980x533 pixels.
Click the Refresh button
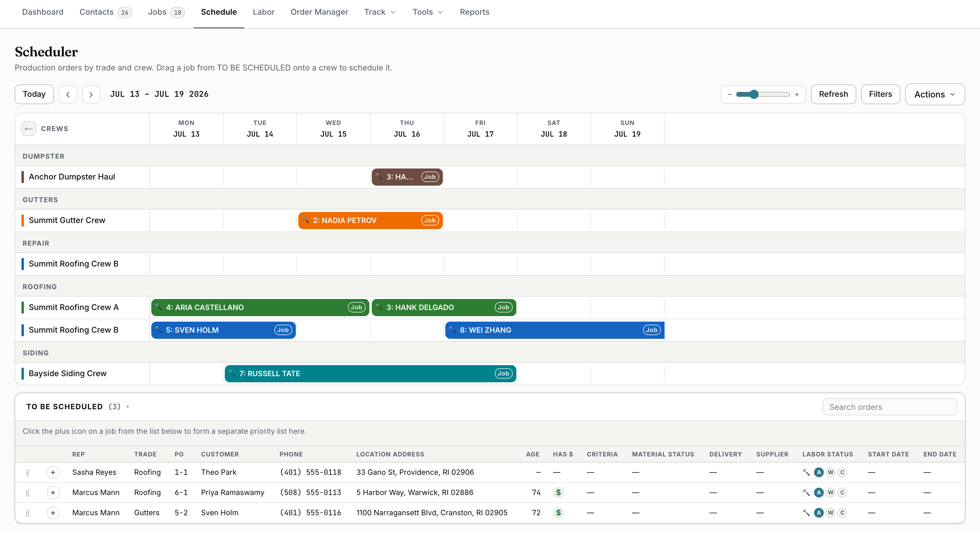point(833,94)
